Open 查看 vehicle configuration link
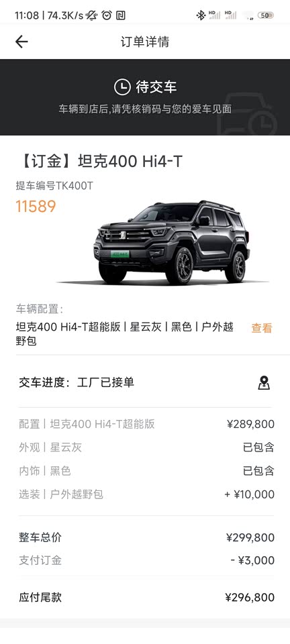Screen dimensions: 290x644 (x=262, y=328)
